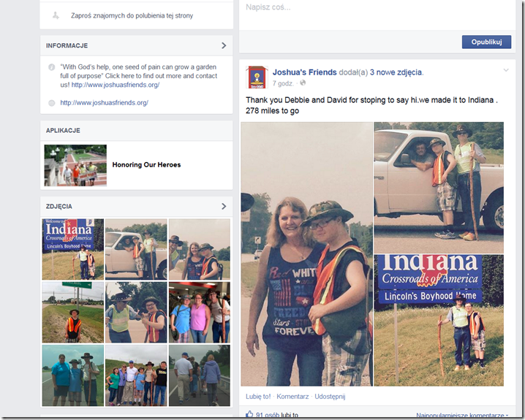Screen dimensions: 525x420
Task: Click Udostępnij under the post
Action: [330, 397]
